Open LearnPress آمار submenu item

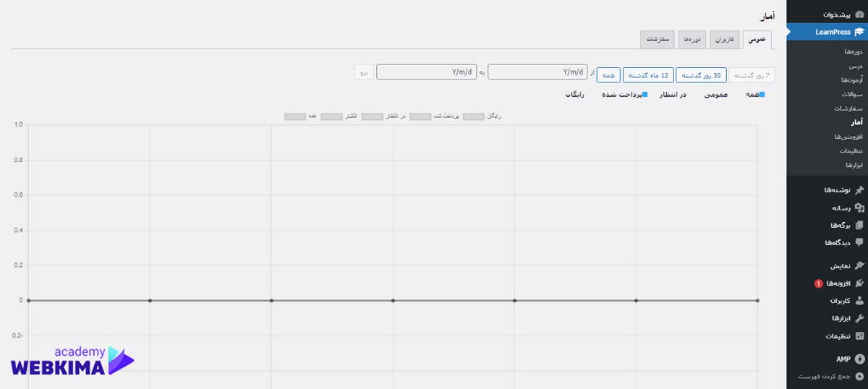click(x=856, y=123)
